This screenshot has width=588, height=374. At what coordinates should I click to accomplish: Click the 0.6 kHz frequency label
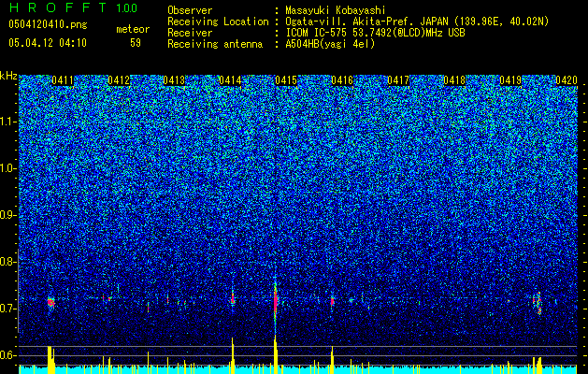pyautogui.click(x=8, y=355)
